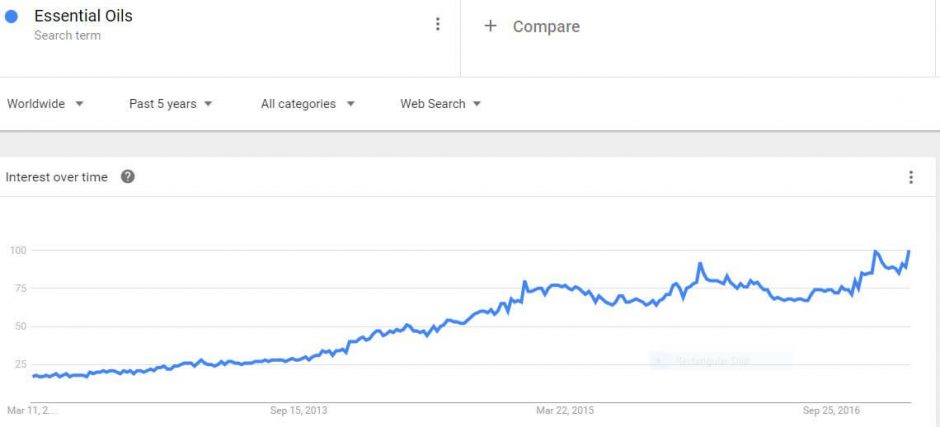This screenshot has height=427, width=940.
Task: Click the Sep 15, 2013 date label
Action: pos(299,411)
